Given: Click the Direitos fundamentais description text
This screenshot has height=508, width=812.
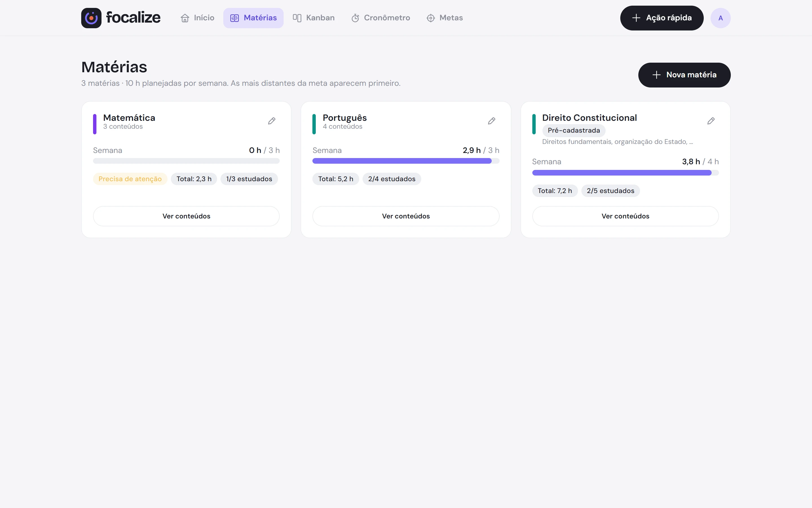Looking at the screenshot, I should click(617, 142).
